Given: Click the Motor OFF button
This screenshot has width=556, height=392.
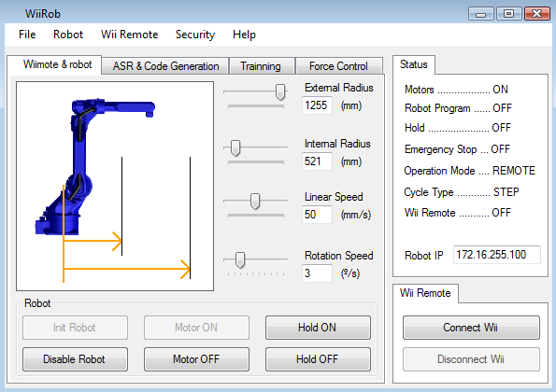Looking at the screenshot, I should [x=196, y=359].
